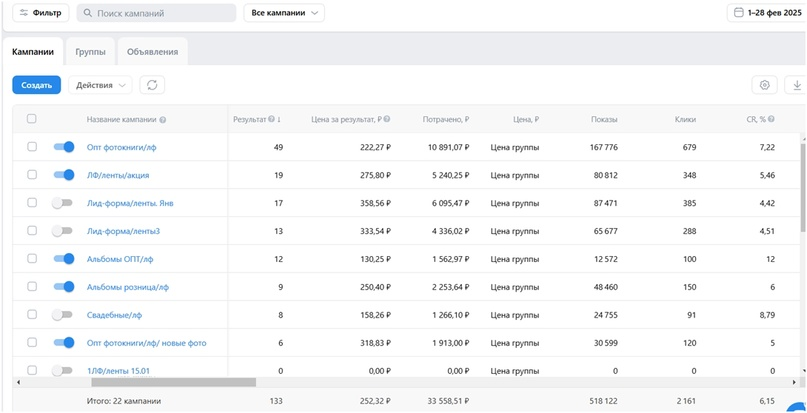Open table settings gear icon

coord(765,86)
